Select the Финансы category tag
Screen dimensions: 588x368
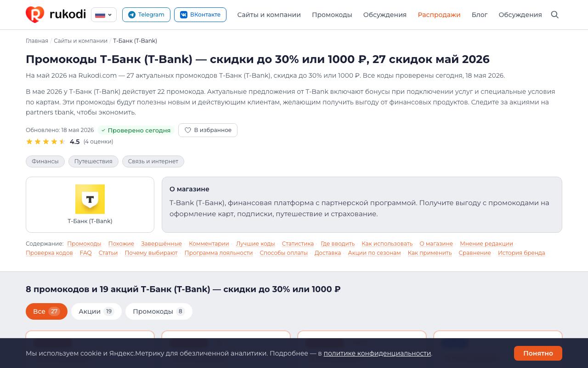[45, 161]
